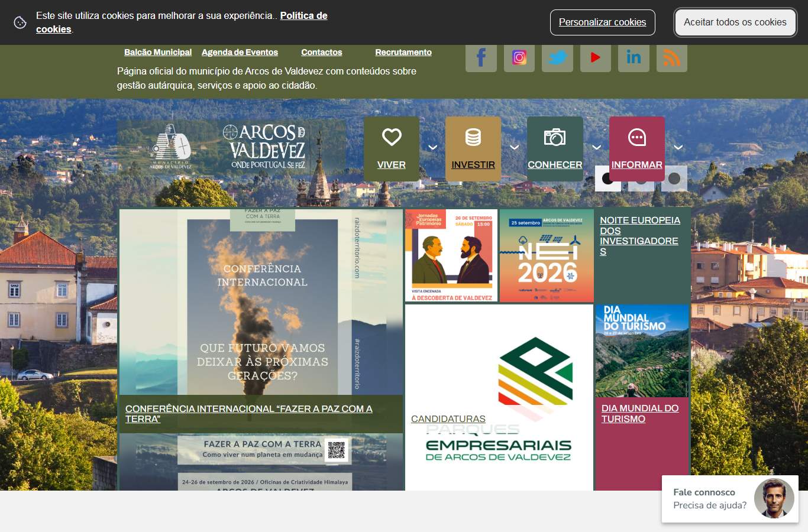This screenshot has height=532, width=808.
Task: Click the Parques Empresariais logo image
Action: (x=499, y=397)
